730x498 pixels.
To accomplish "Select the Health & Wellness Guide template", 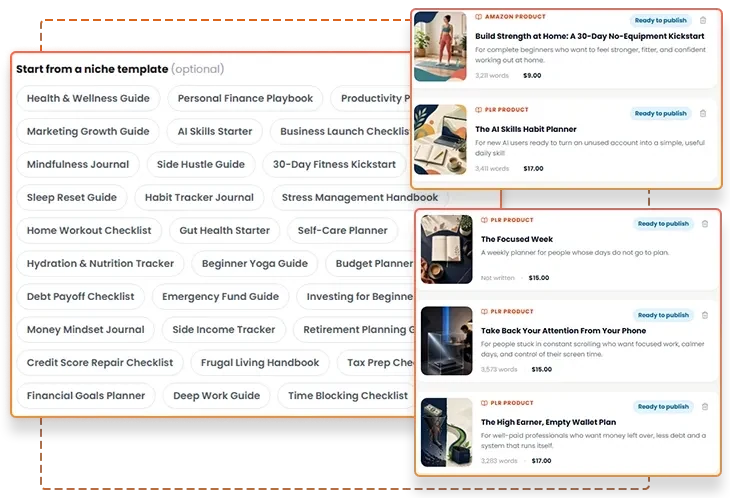I will coord(88,98).
